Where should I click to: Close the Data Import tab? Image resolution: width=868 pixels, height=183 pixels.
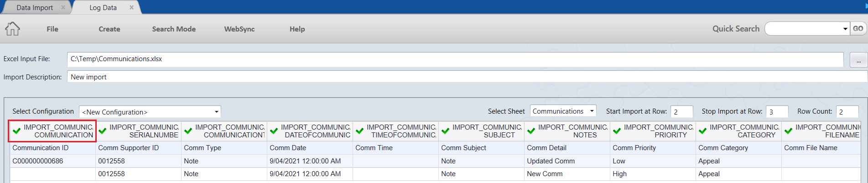[x=63, y=7]
